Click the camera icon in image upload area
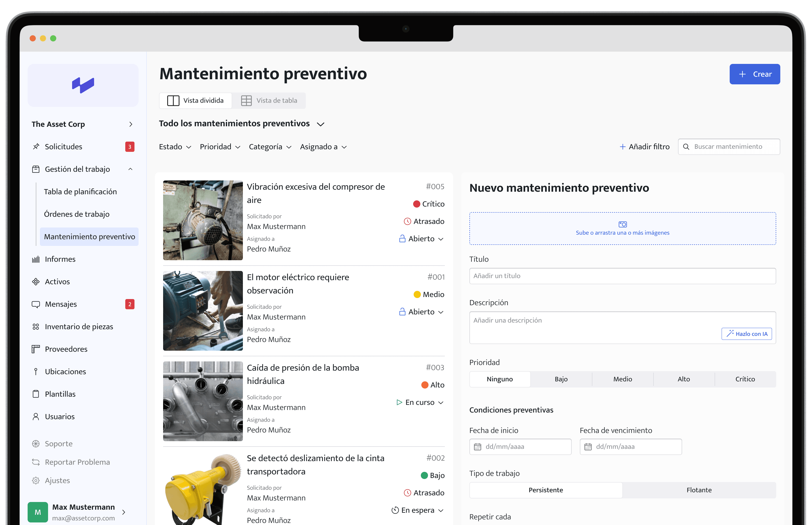The image size is (812, 525). (623, 224)
